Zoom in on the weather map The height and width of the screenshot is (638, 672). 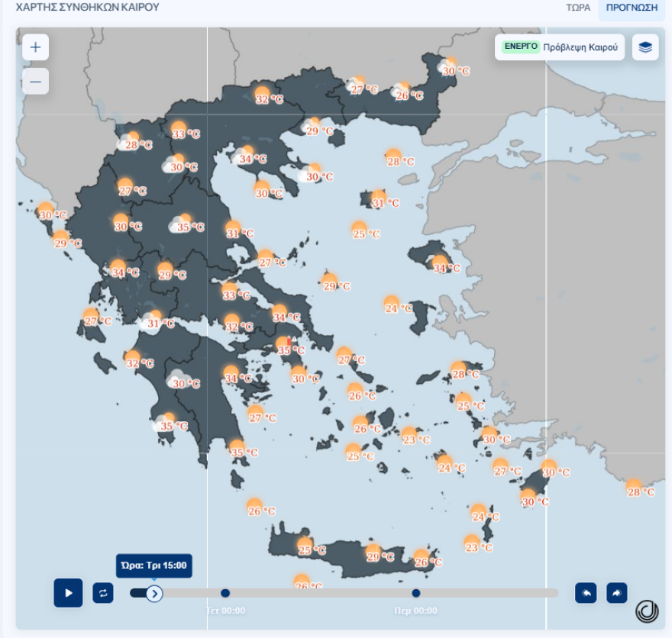(x=35, y=47)
